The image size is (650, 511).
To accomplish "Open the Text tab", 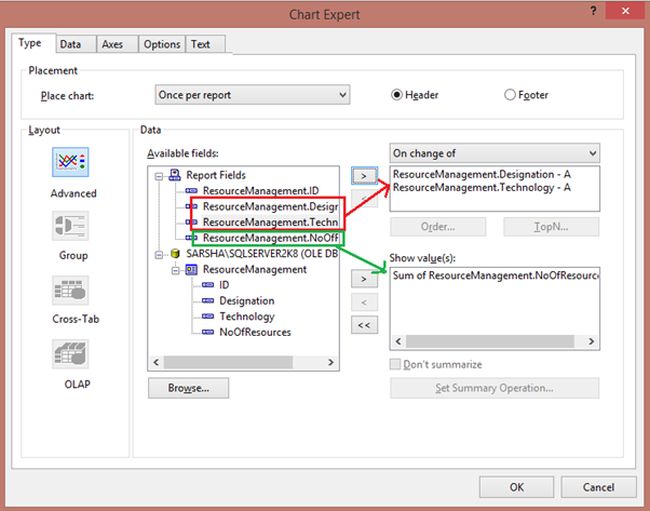I will [206, 44].
